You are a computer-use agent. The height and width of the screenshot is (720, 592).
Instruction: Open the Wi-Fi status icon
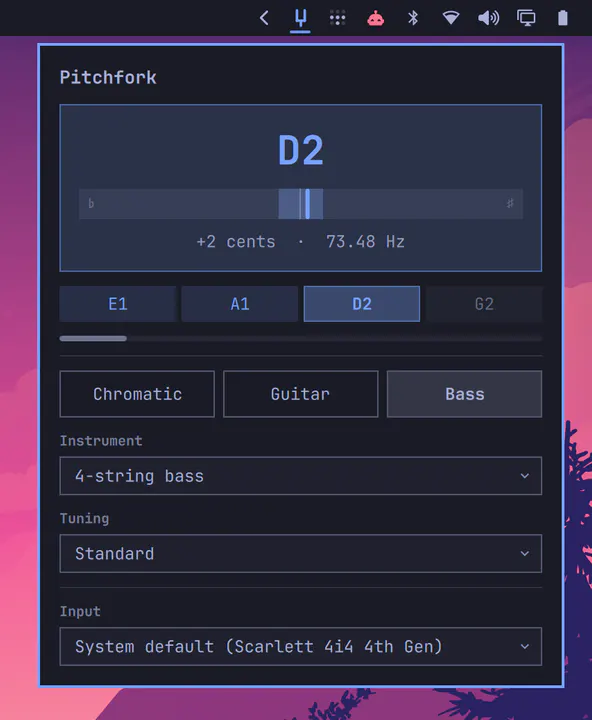tap(451, 18)
